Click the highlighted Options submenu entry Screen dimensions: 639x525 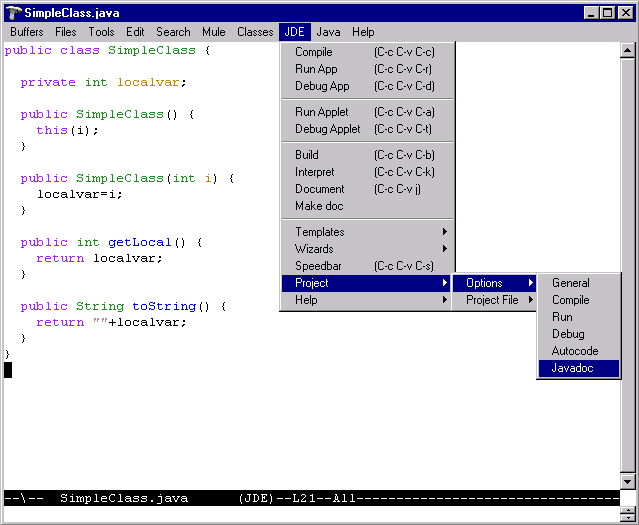point(494,283)
